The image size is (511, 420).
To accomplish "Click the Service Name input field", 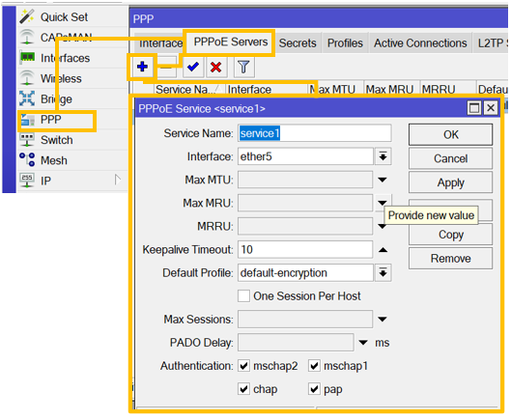I will pyautogui.click(x=315, y=133).
